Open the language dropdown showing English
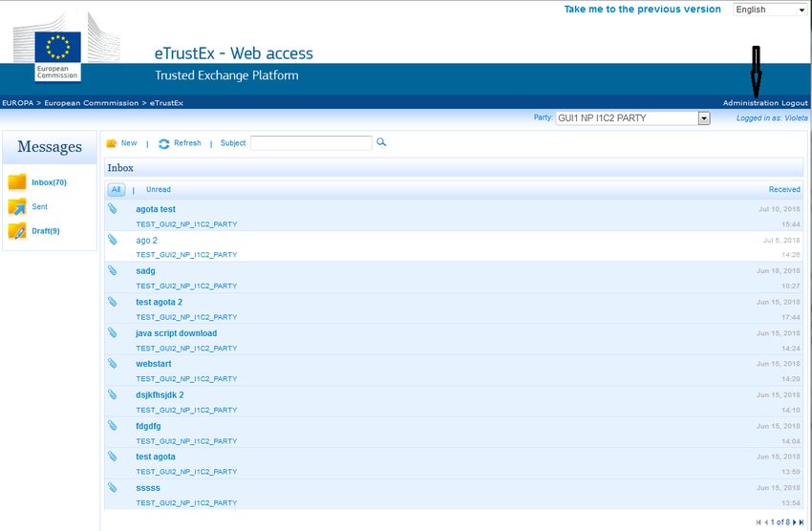Viewport: 812px width, 531px height. click(x=770, y=10)
